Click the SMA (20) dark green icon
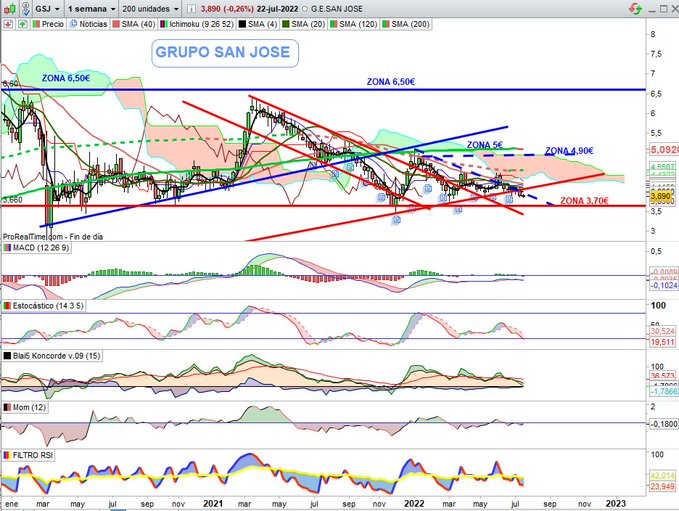The image size is (679, 511). click(x=286, y=24)
